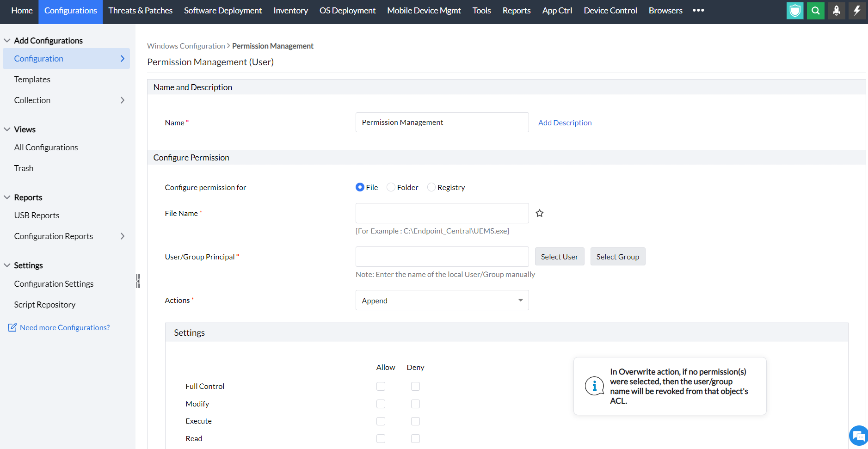
Task: Open more navigation options (three dots)
Action: coord(698,10)
